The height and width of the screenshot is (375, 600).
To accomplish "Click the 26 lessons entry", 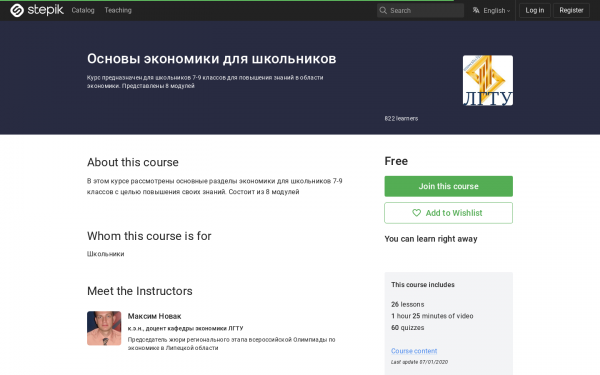I will pyautogui.click(x=408, y=305).
